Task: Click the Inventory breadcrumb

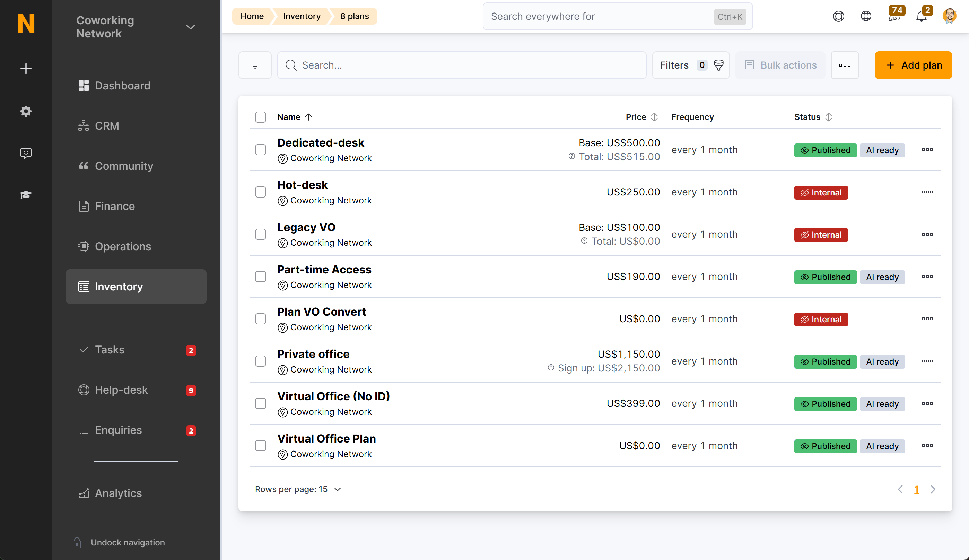Action: (302, 16)
